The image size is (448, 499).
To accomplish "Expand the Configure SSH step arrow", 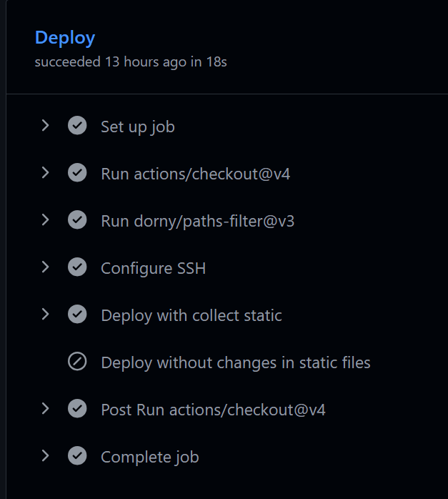I will [45, 267].
